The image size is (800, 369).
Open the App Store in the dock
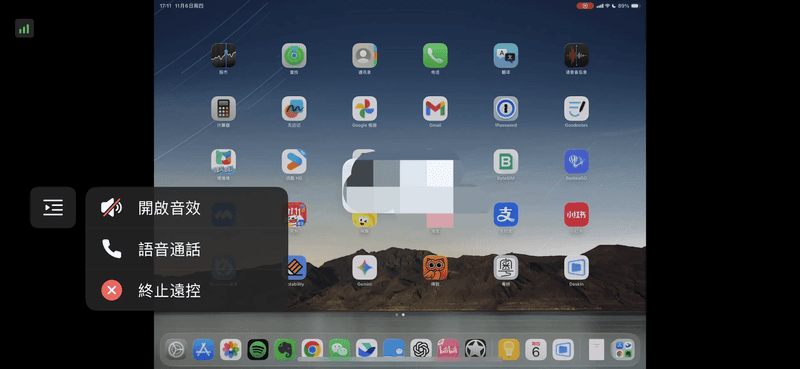pos(204,350)
